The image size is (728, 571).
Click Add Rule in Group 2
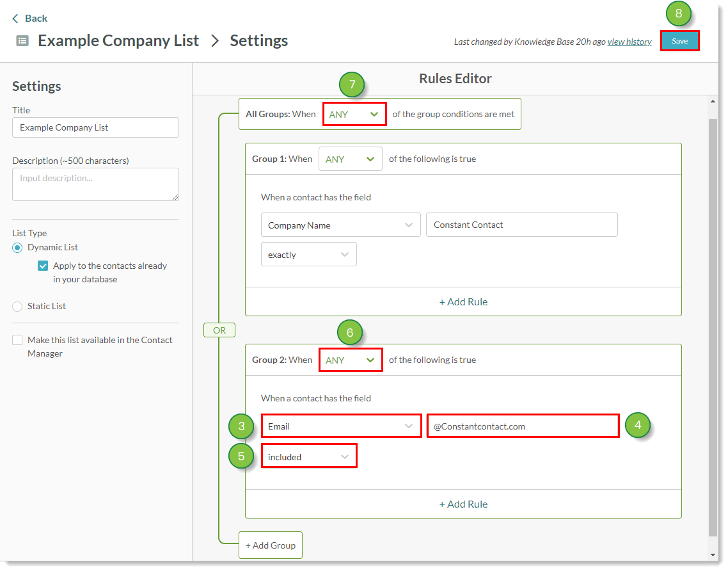(x=463, y=504)
